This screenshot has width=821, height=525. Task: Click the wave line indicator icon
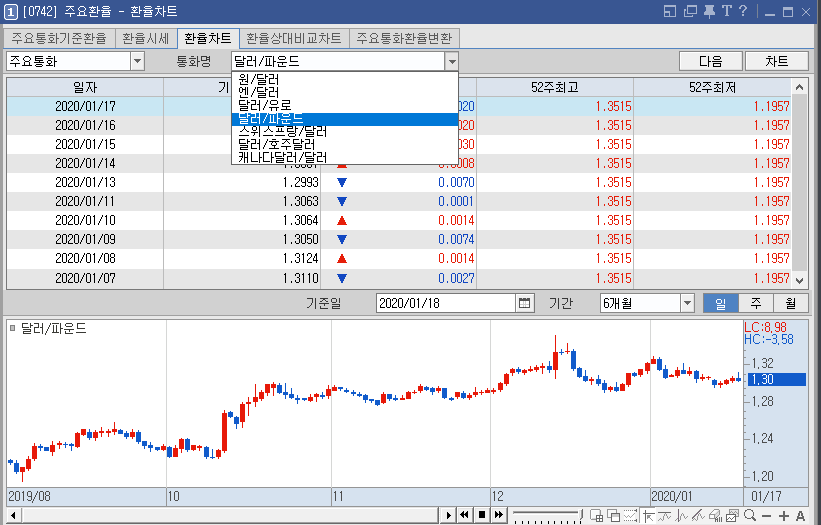coord(664,516)
